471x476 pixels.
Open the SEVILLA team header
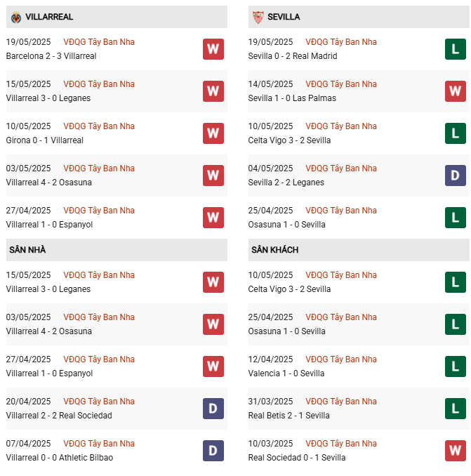point(284,17)
